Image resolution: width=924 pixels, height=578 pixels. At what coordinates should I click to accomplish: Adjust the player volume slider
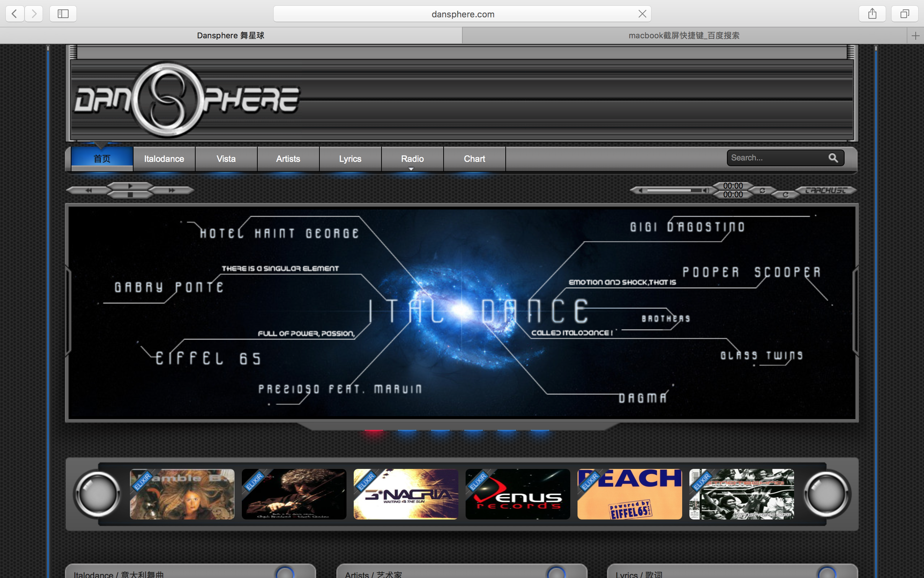click(x=674, y=190)
